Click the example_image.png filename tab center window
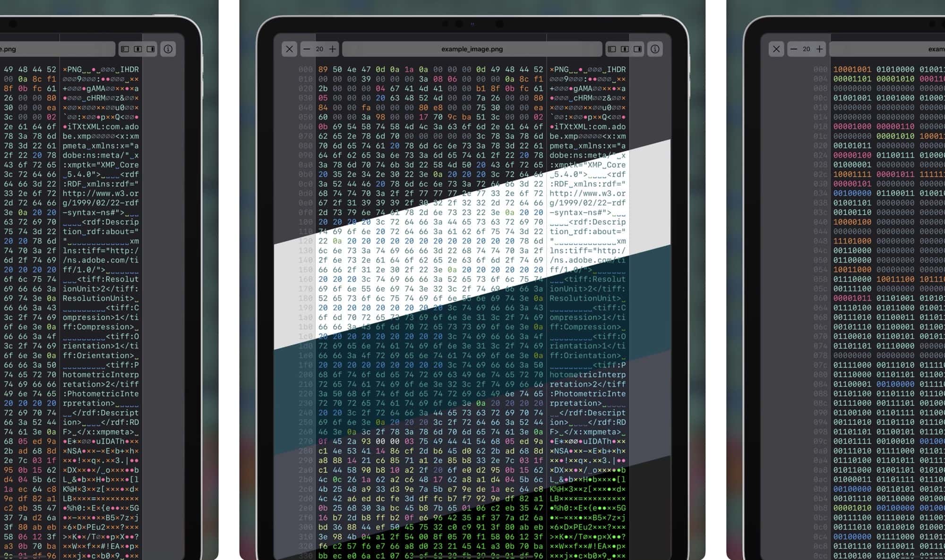 point(472,48)
